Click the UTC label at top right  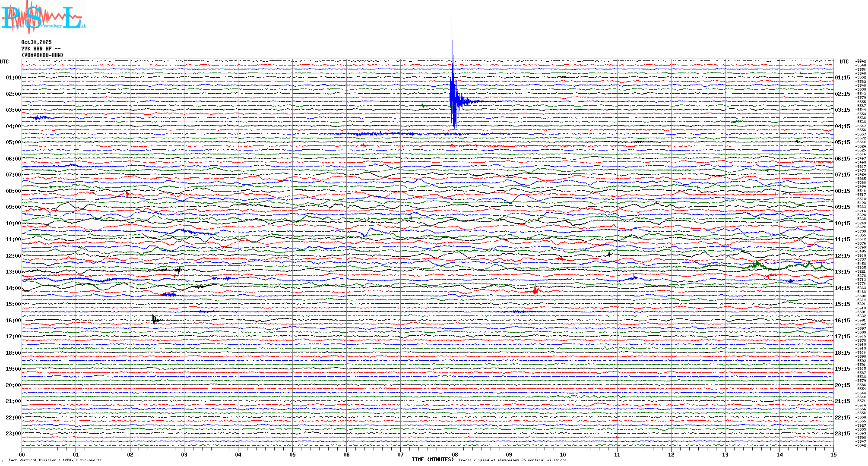click(844, 62)
